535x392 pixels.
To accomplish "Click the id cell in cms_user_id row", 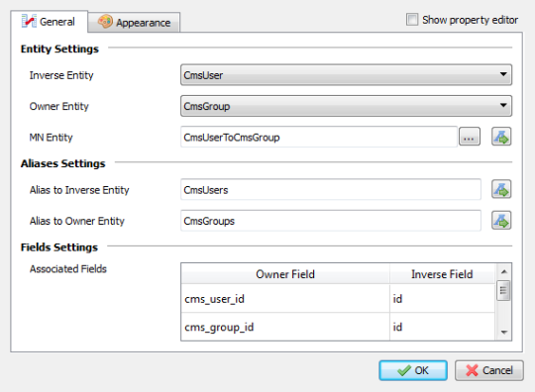I will point(442,299).
